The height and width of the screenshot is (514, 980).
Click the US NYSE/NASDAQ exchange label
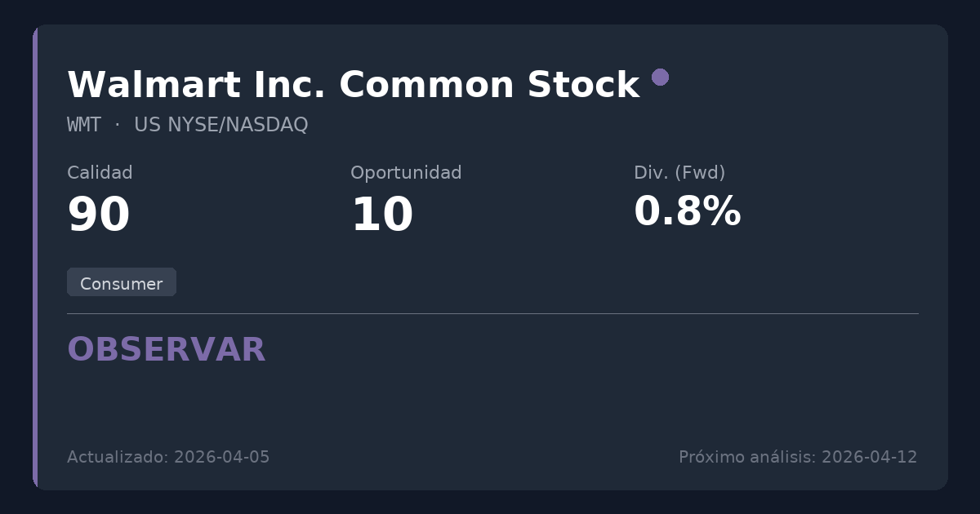pyautogui.click(x=220, y=125)
